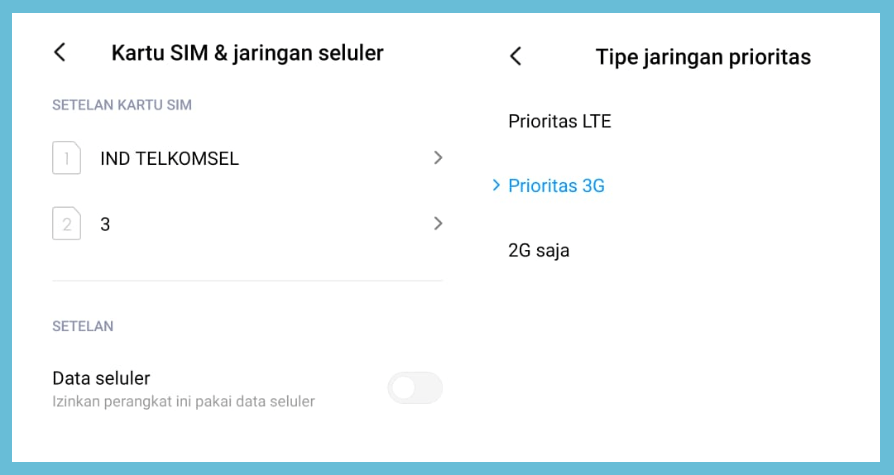Click the Kartu SIM & jaringan seluler title
This screenshot has width=894, height=475.
[247, 53]
